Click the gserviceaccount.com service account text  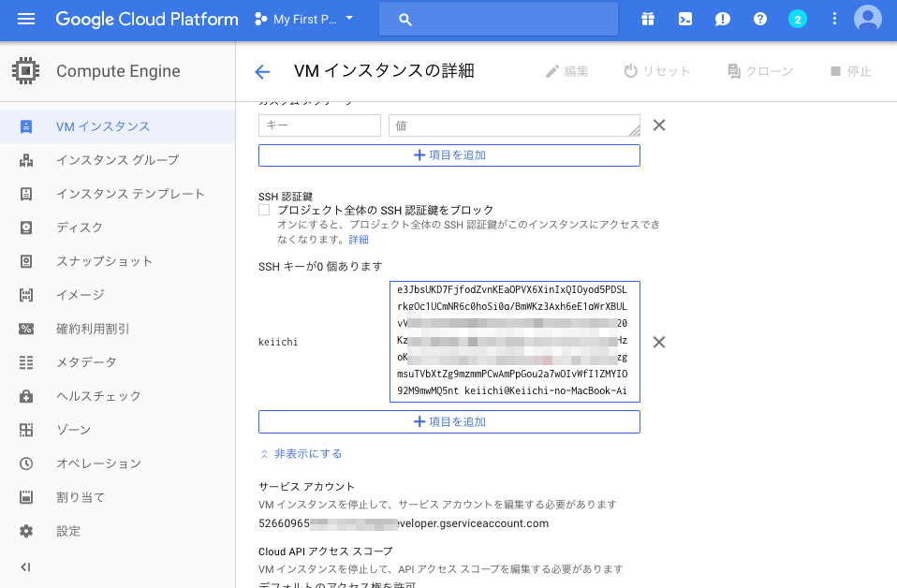click(x=404, y=523)
